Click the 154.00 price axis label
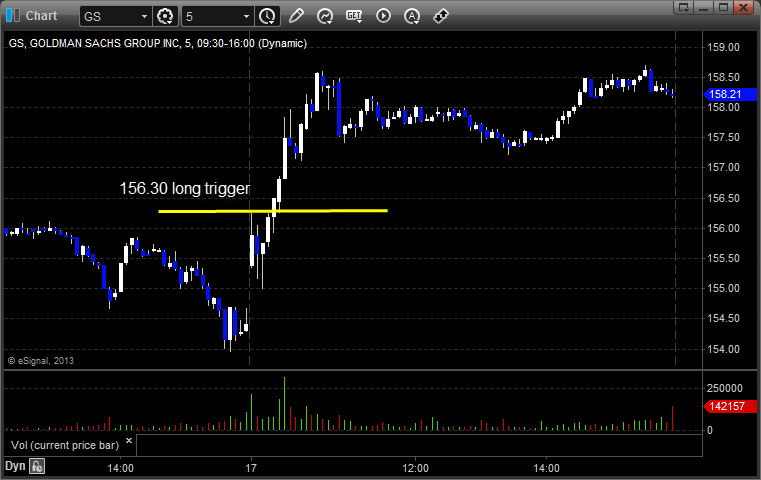The image size is (761, 480). click(723, 349)
